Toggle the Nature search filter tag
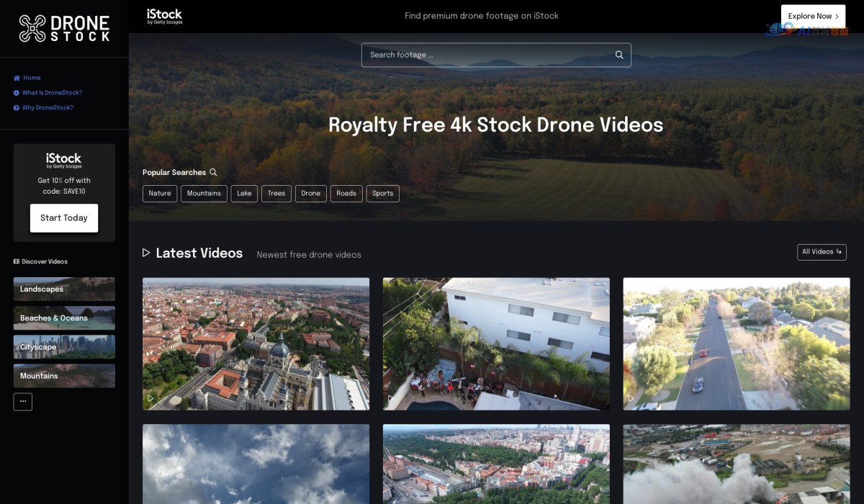The image size is (864, 504). [159, 193]
